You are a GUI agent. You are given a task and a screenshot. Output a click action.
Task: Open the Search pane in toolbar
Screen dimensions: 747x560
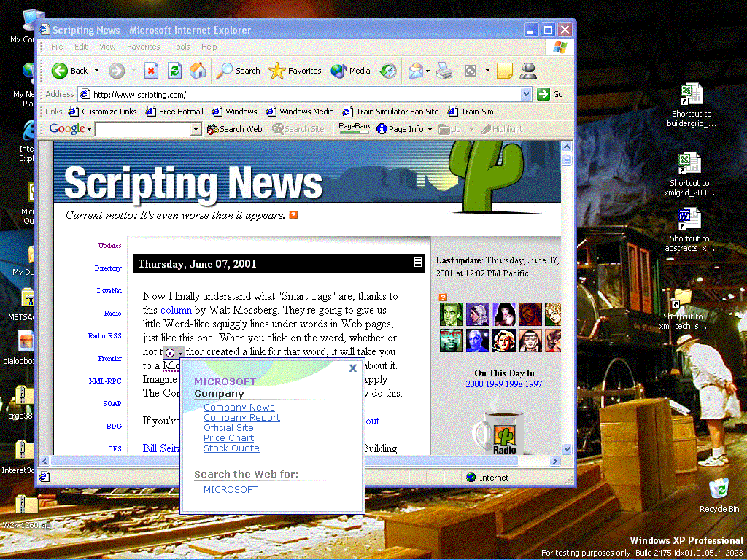coord(239,71)
